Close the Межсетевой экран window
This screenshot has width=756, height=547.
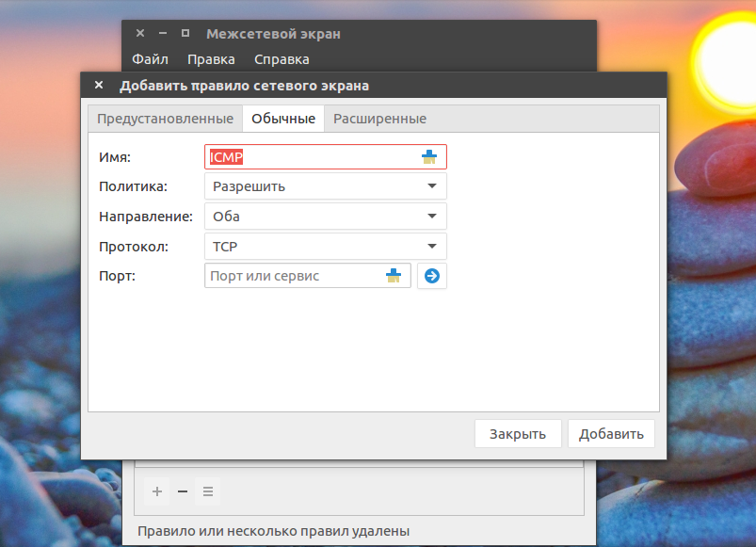coord(140,33)
